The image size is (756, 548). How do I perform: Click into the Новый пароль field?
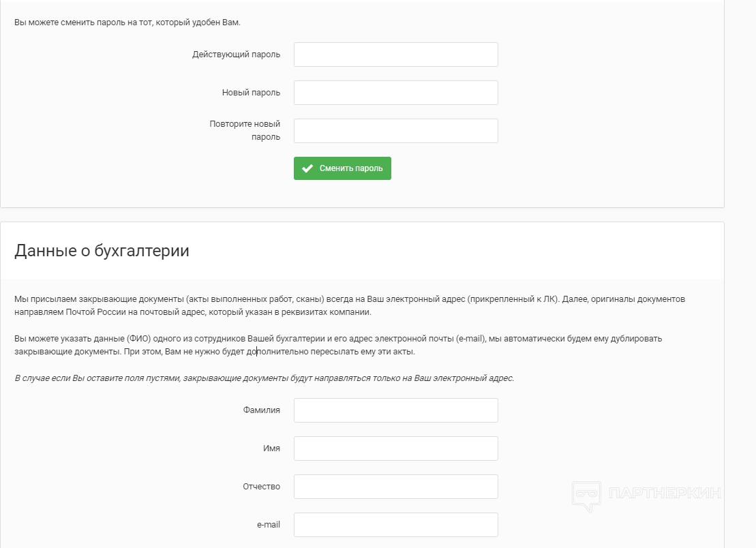pos(395,93)
